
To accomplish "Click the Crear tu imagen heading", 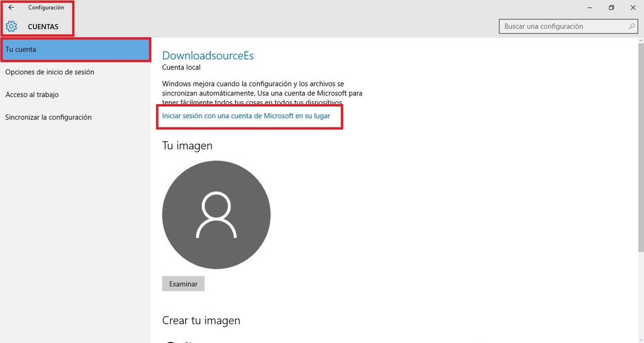I will point(201,320).
